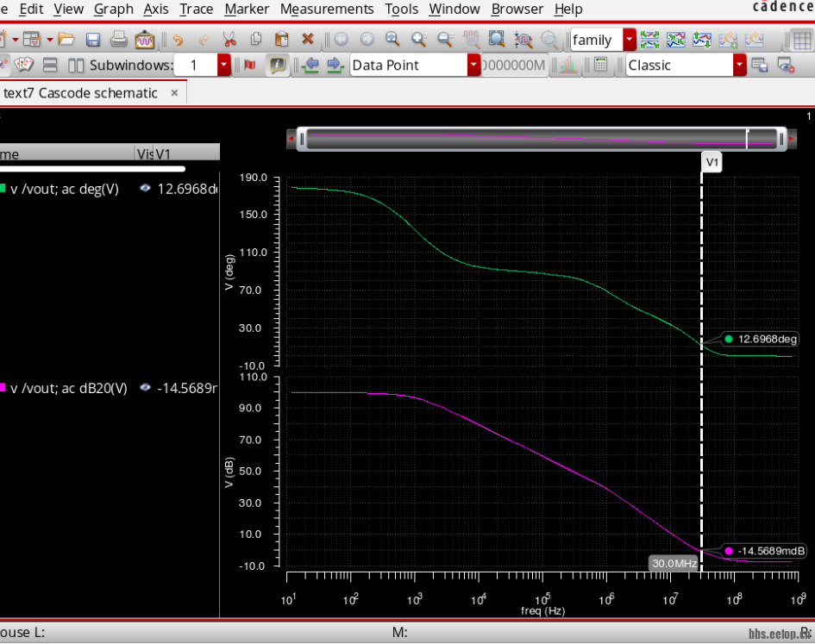815x644 pixels.
Task: Open the Data Point snap mode dropdown
Action: click(x=473, y=65)
